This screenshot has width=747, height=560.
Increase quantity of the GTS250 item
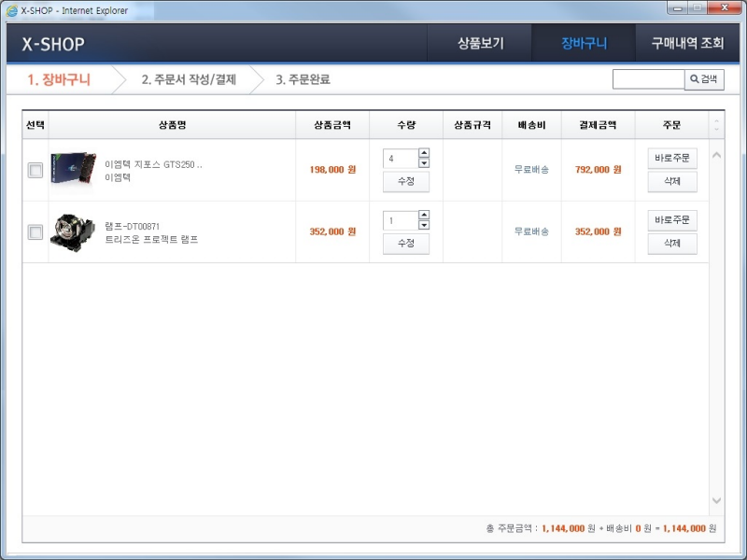click(424, 153)
